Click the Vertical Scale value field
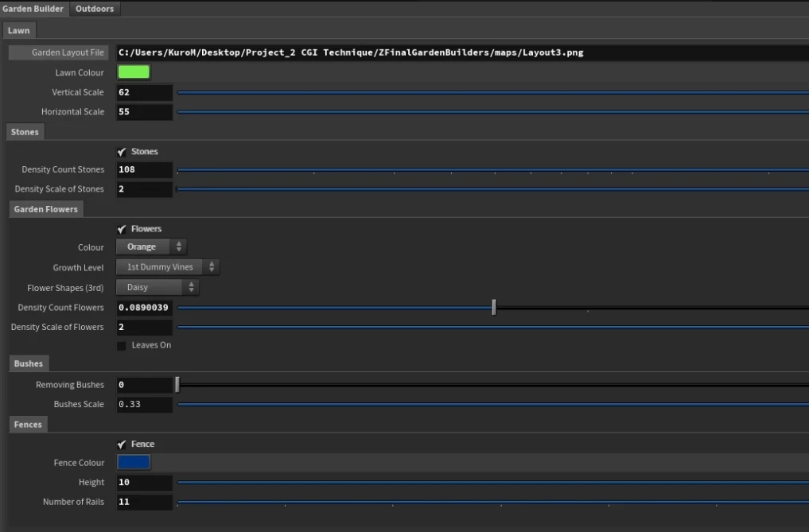Image resolution: width=809 pixels, height=532 pixels. tap(145, 92)
